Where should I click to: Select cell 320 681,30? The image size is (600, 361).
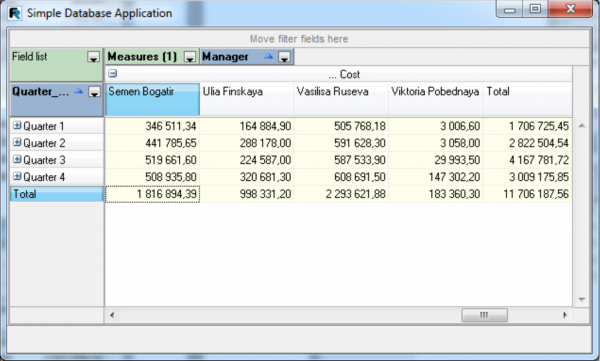(247, 177)
